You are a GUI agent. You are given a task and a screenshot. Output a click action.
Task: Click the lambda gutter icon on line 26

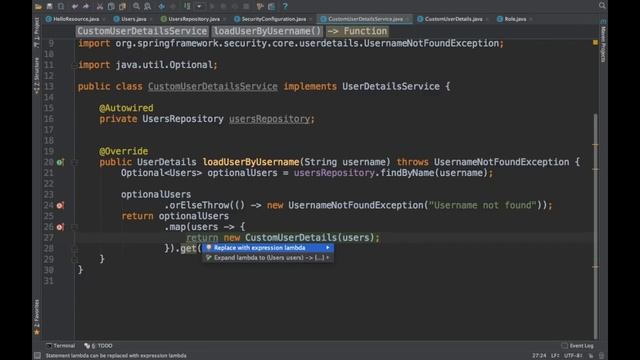tap(60, 227)
